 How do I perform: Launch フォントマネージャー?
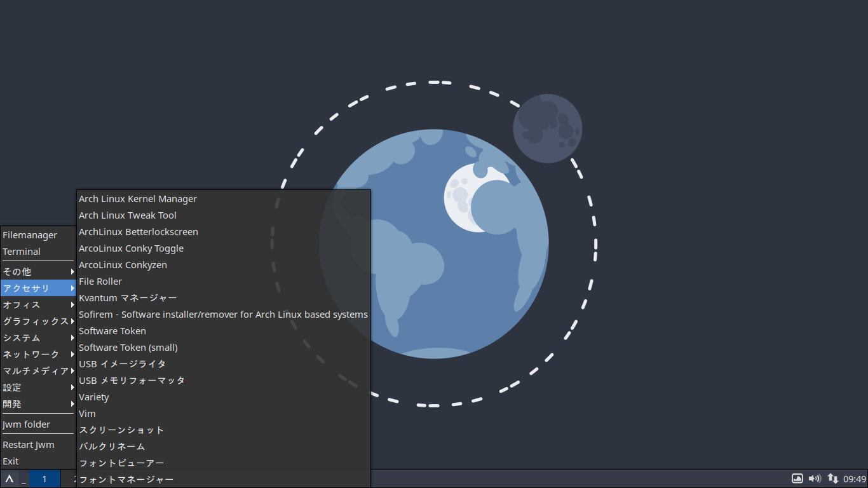[224, 480]
